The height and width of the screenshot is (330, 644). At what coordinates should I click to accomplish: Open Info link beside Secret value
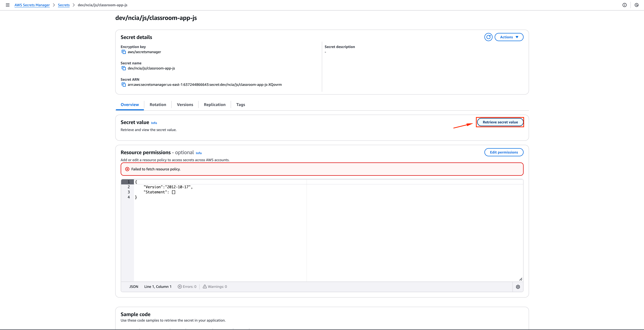tap(154, 123)
